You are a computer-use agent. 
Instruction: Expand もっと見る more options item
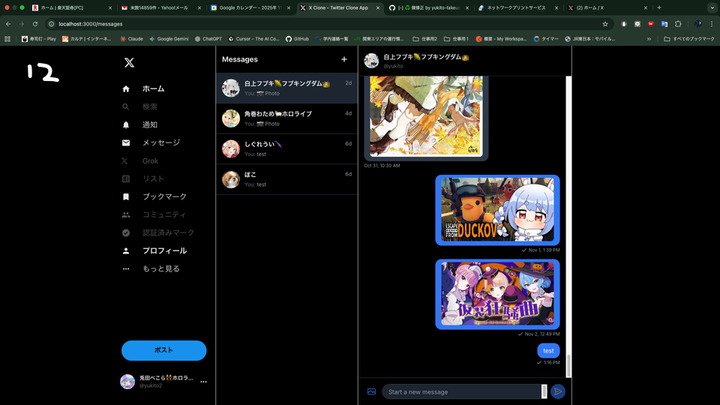pos(151,269)
